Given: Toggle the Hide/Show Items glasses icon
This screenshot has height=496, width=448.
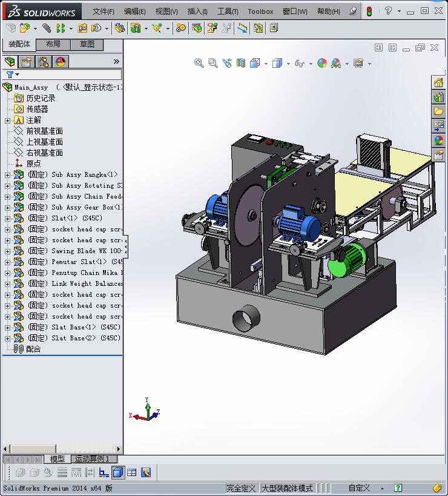Looking at the screenshot, I should click(299, 63).
